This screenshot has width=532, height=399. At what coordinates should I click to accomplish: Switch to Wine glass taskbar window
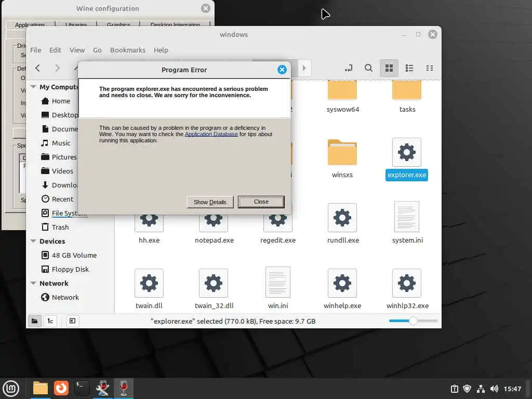point(124,388)
